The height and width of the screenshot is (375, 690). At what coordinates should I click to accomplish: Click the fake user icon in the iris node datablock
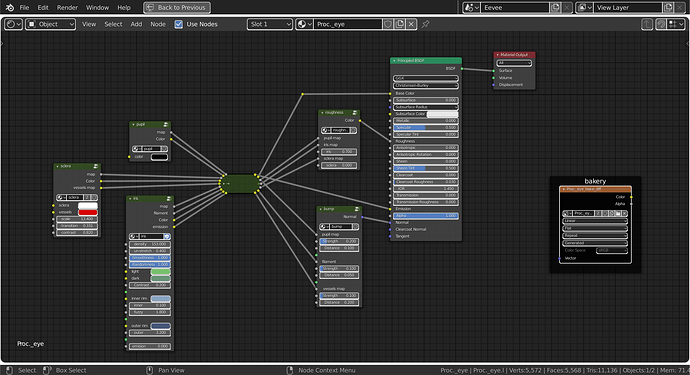167,236
